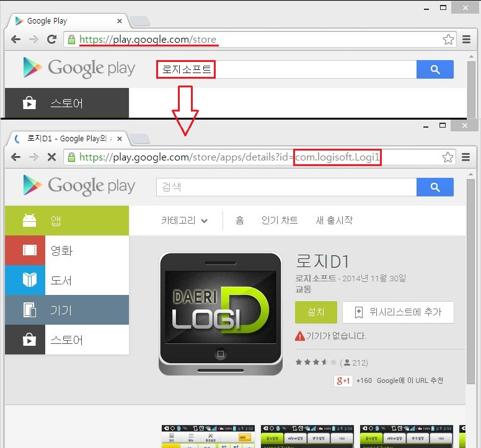Open the 인기 차트 tab
481x448 pixels.
[280, 221]
